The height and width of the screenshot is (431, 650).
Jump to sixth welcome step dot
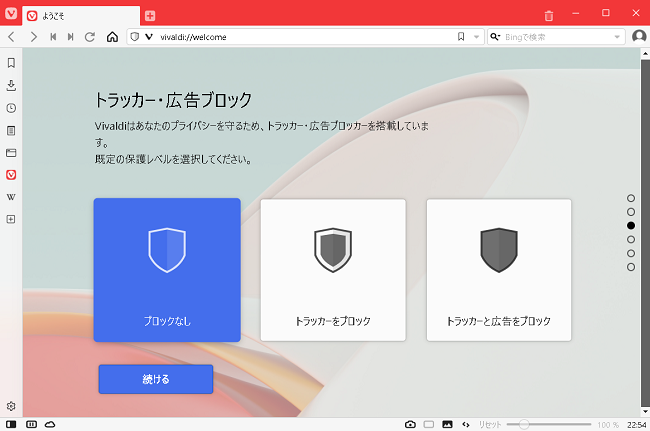tap(631, 267)
